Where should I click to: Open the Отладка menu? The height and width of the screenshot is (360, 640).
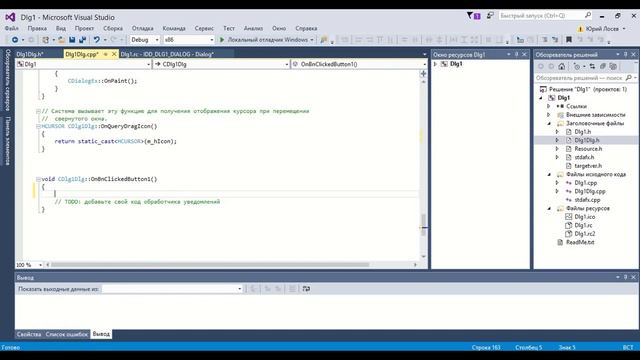pos(142,28)
